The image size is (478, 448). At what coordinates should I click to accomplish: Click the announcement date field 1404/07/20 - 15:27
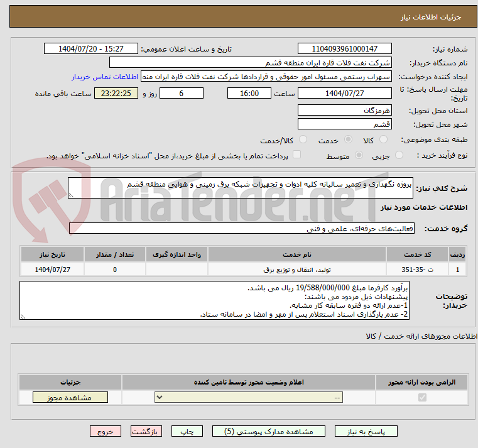click(x=91, y=49)
